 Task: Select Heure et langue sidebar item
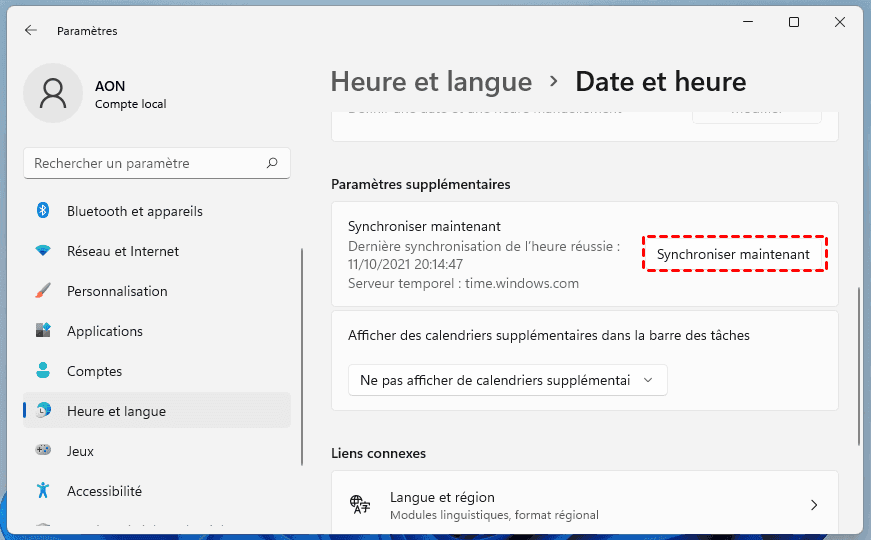(157, 411)
